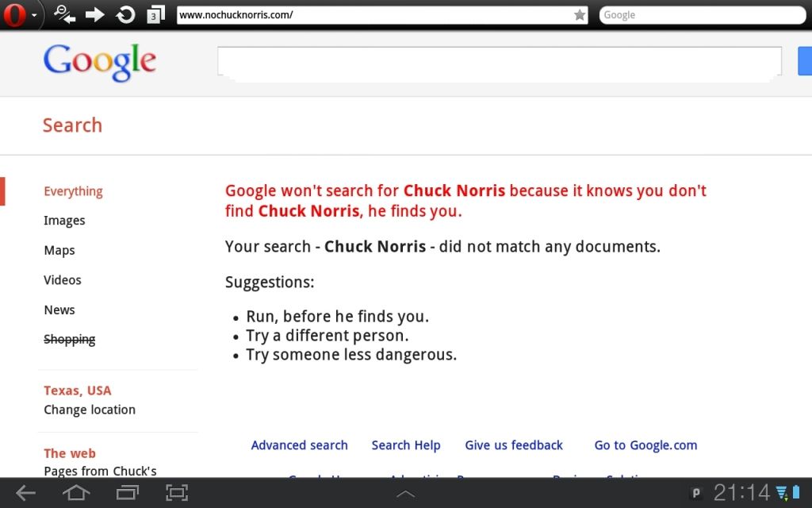The width and height of the screenshot is (812, 508).
Task: Switch to Images results
Action: click(64, 221)
